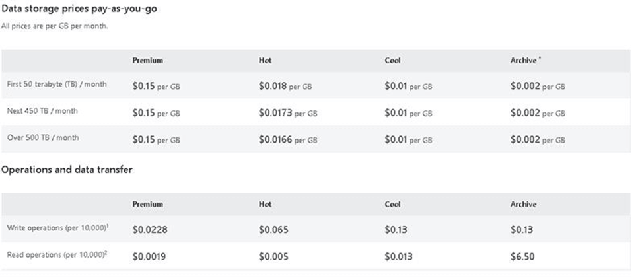
Task: Click the $0.065 Hot write operations price
Action: click(x=273, y=230)
